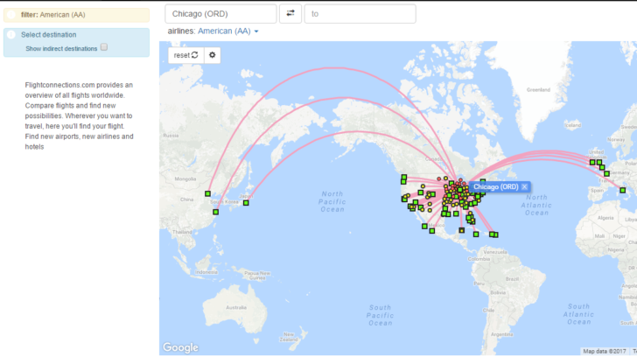
Task: Click the info icon beside Select destination
Action: (x=11, y=34)
